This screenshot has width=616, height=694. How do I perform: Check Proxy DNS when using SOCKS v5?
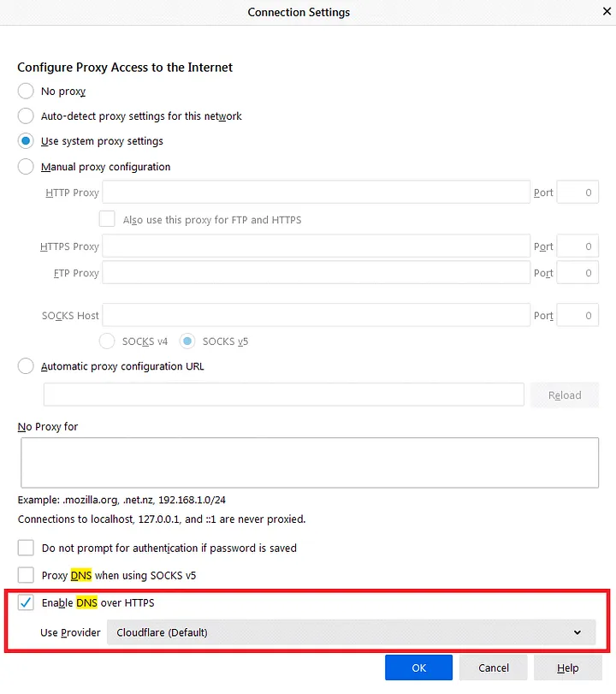pos(26,575)
